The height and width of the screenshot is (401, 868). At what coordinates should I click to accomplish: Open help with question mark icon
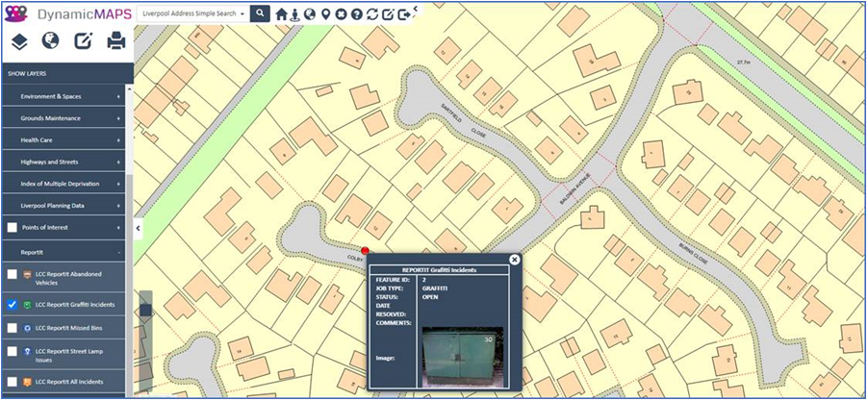pos(356,14)
